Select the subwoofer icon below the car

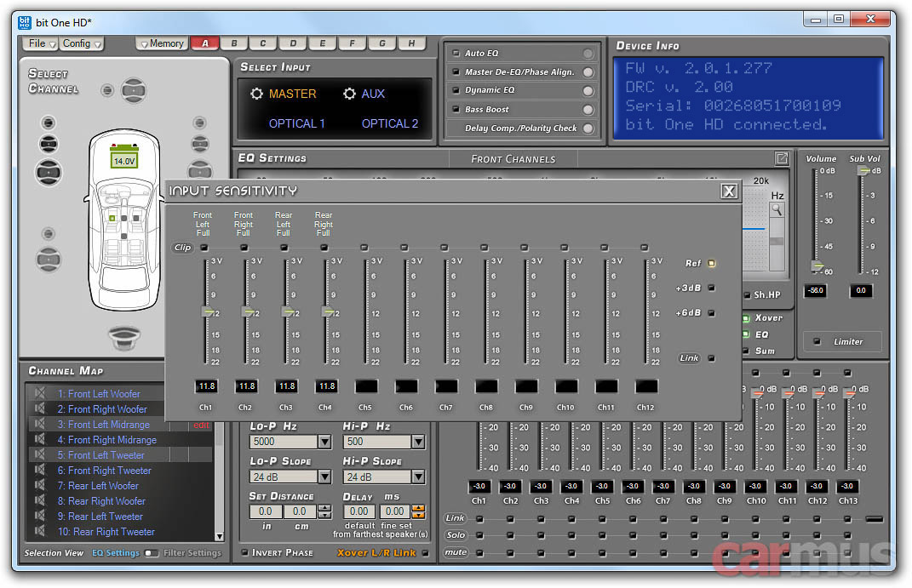[x=124, y=338]
